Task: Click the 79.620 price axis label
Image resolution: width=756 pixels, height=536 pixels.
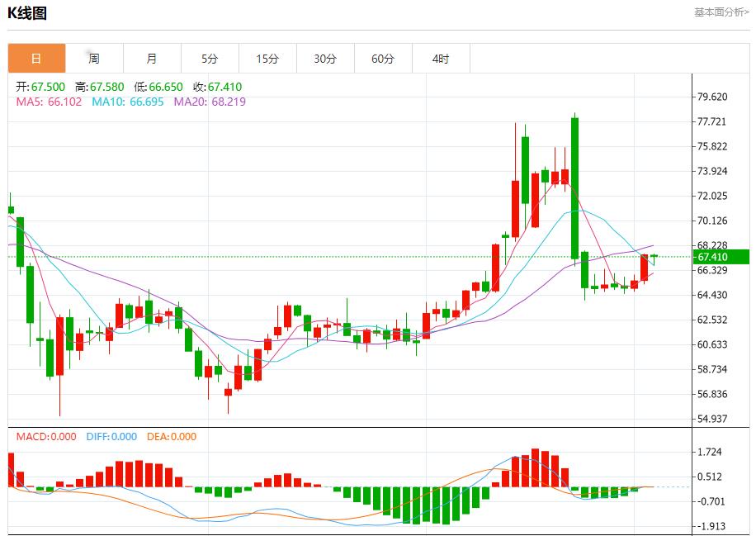Action: (x=712, y=97)
